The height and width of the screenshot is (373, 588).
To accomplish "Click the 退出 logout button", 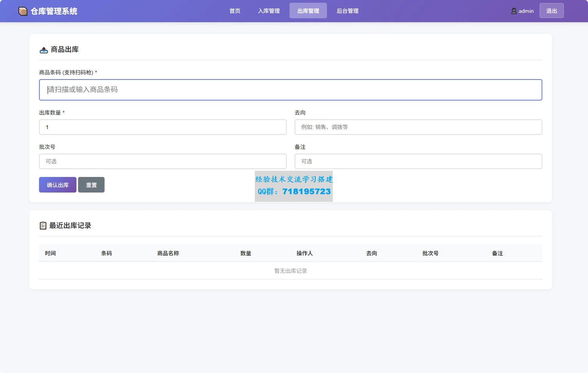I will (552, 11).
